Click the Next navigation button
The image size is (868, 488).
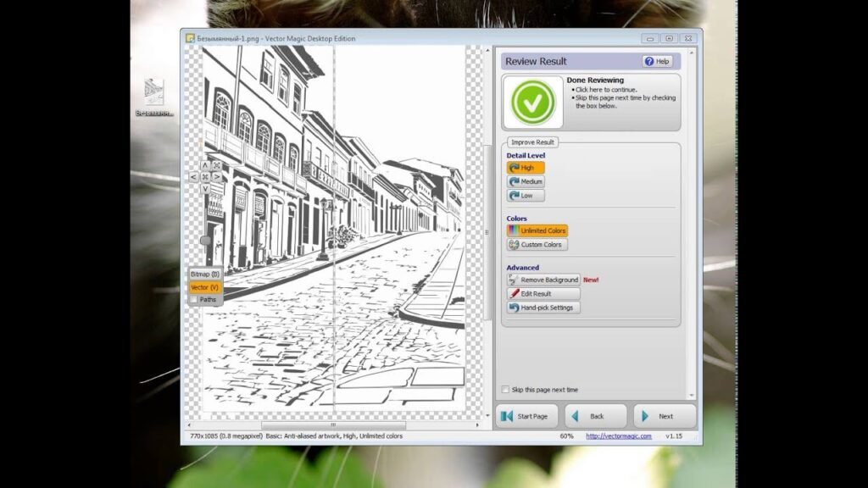[x=665, y=416]
